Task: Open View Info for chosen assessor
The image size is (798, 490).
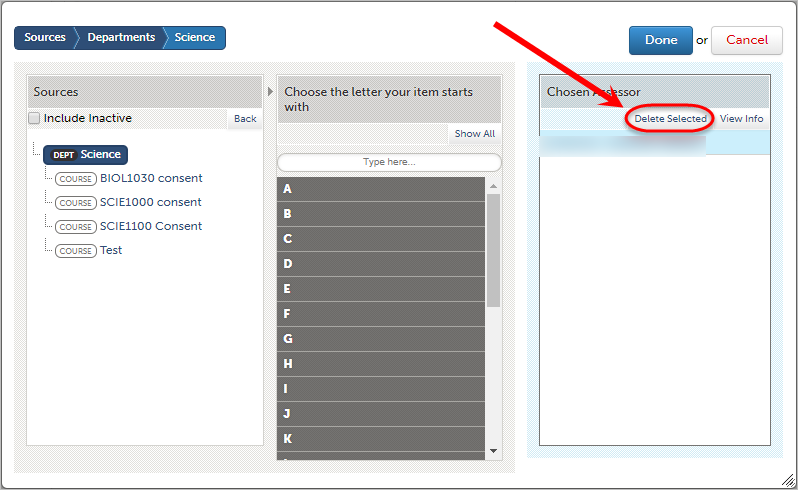Action: pyautogui.click(x=742, y=119)
